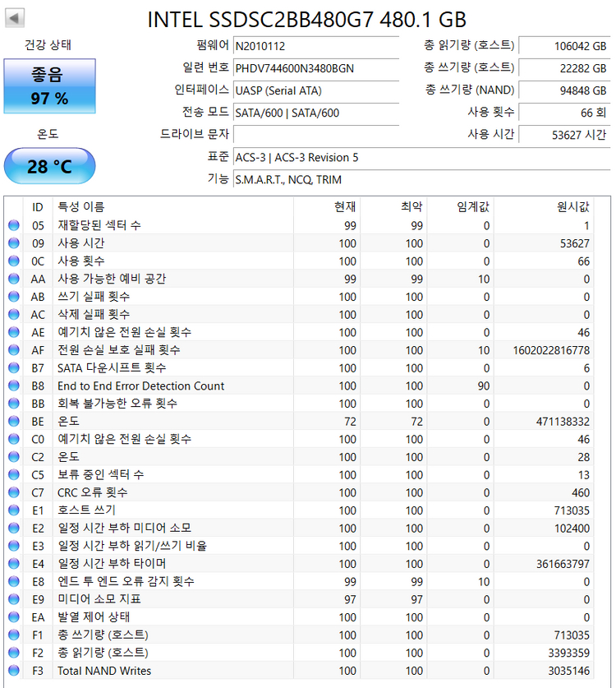Click status orb of row AF 전원 손실 보호 실패
Image resolution: width=616 pixels, height=688 pixels.
point(14,349)
